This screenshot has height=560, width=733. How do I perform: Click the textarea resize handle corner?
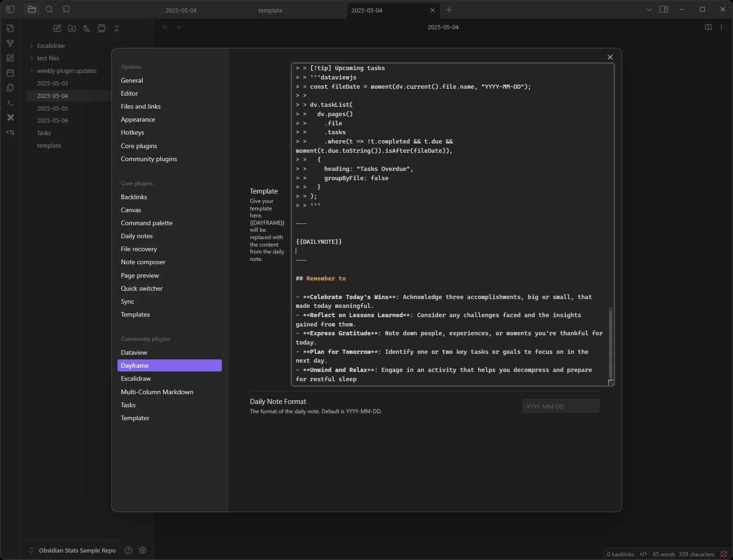coord(611,383)
